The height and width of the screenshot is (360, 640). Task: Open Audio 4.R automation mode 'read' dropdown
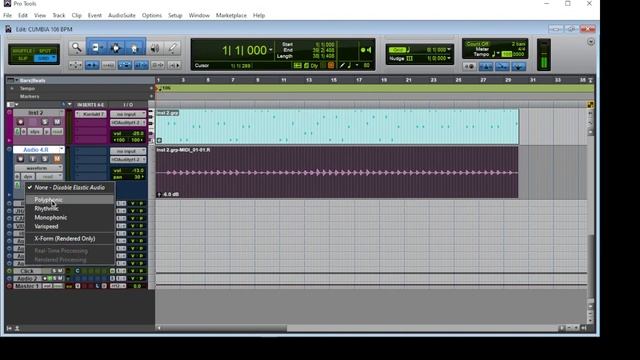pos(49,177)
